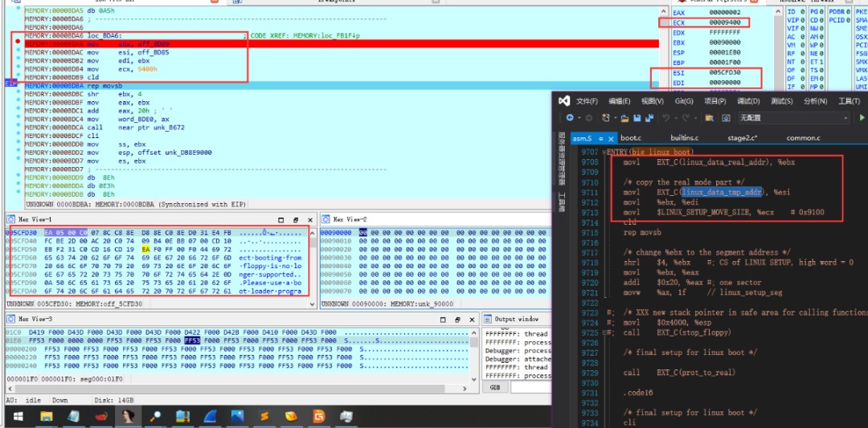Open Wireshark shark fin in taskbar
Screen dimensions: 868x428
[x=212, y=416]
